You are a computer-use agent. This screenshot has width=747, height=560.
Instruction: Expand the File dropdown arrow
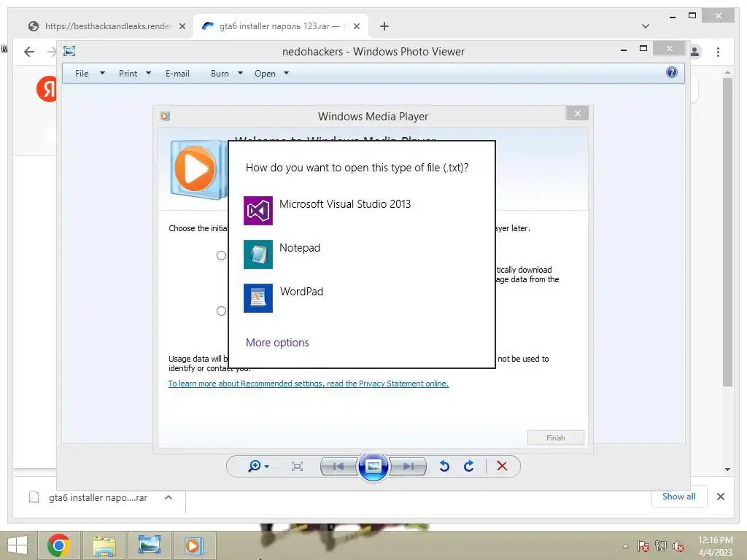[x=102, y=74]
